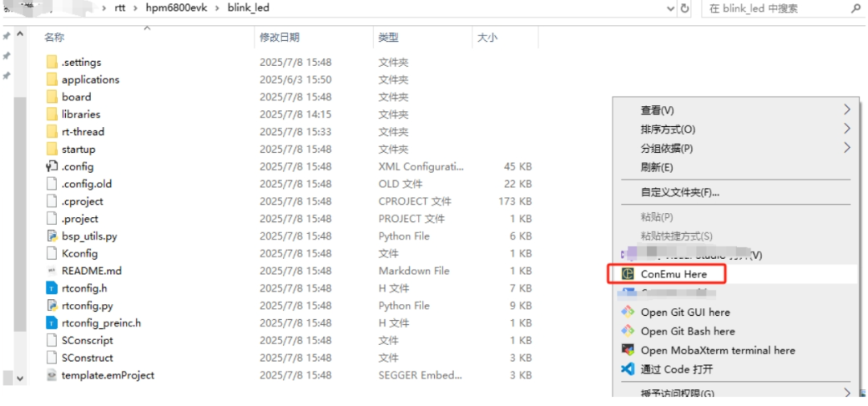The image size is (868, 406).
Task: Click the Markdown File type cell
Action: tap(414, 271)
